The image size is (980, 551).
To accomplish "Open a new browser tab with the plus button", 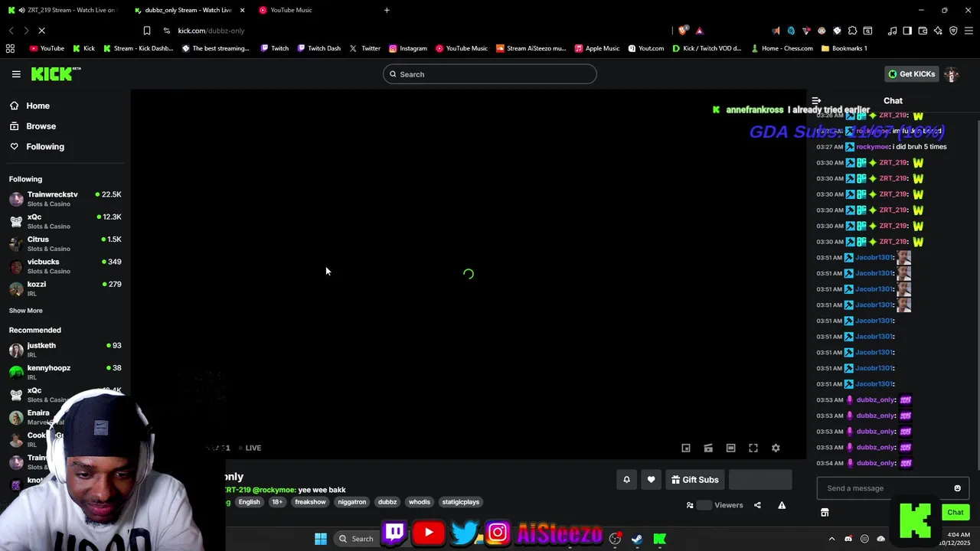I will (387, 10).
